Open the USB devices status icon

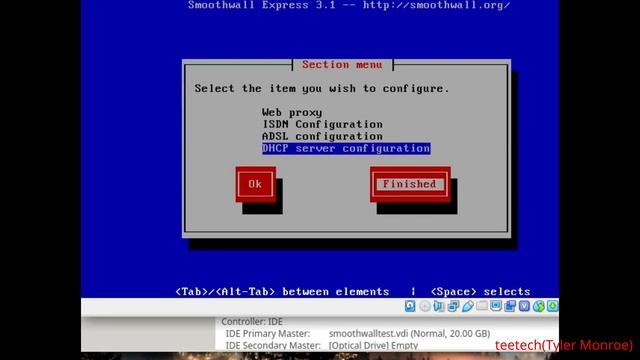point(467,306)
